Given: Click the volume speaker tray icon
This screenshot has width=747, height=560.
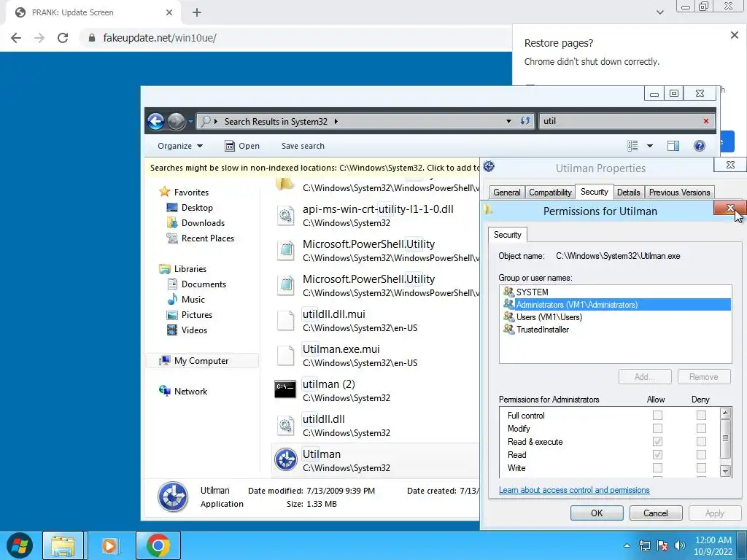Looking at the screenshot, I should [680, 545].
